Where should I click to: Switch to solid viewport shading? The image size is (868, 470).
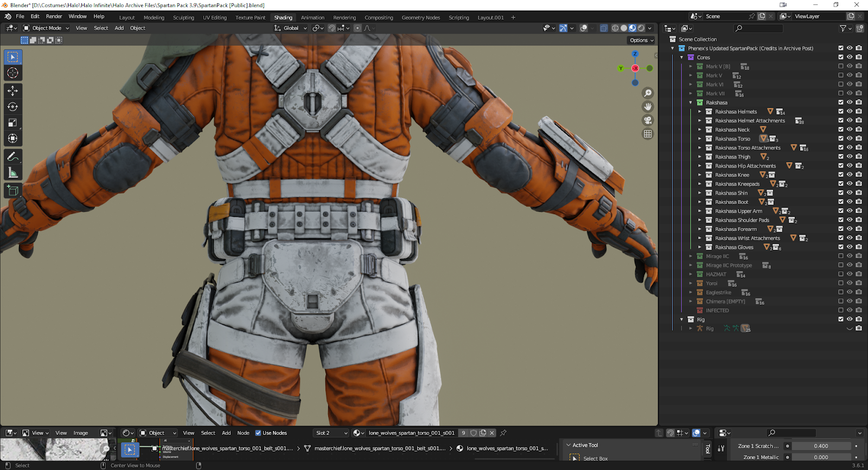click(x=624, y=28)
